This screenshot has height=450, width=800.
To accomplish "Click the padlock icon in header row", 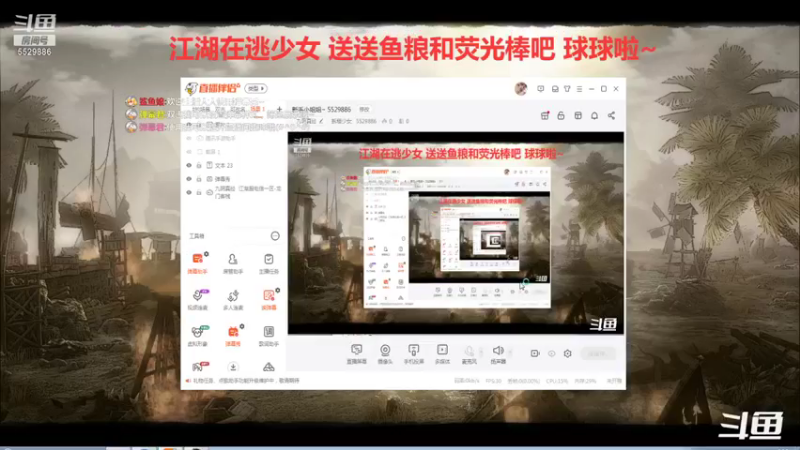I will click(x=561, y=116).
